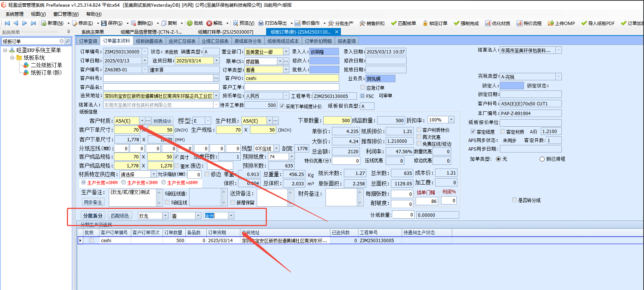The image size is (644, 290).
Task: Open 视图(V) menu
Action: tap(38, 14)
